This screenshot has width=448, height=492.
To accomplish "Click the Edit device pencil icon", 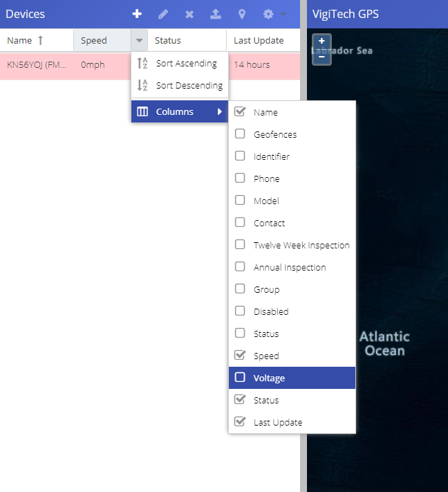I will tap(163, 14).
